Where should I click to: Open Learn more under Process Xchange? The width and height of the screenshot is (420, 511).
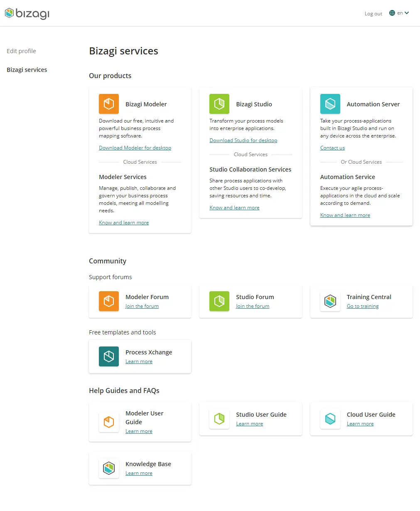pos(139,361)
